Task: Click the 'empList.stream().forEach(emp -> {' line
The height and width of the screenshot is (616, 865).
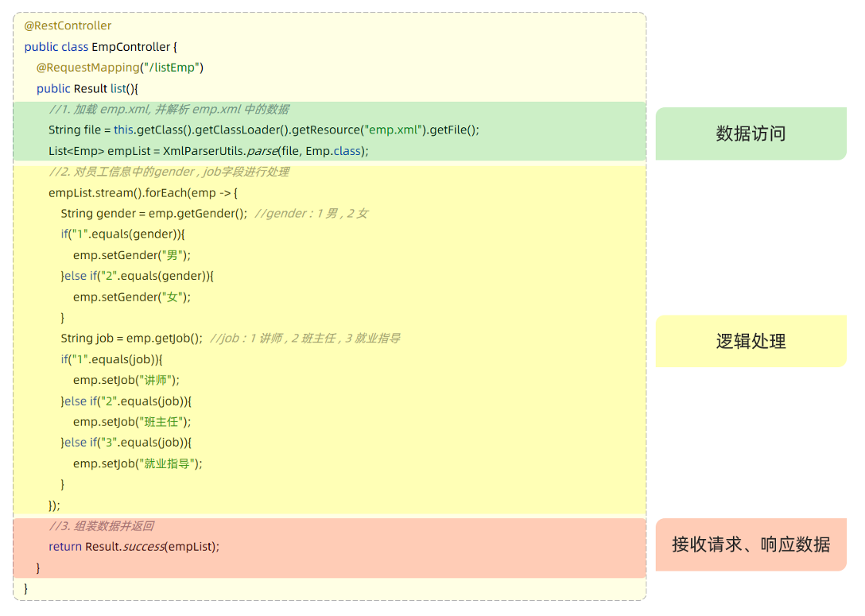Action: 143,192
